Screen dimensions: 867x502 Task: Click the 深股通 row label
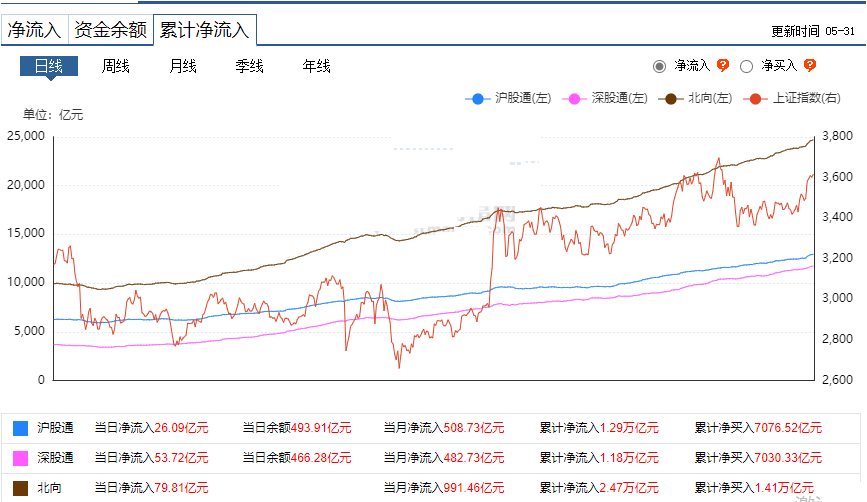tap(55, 458)
